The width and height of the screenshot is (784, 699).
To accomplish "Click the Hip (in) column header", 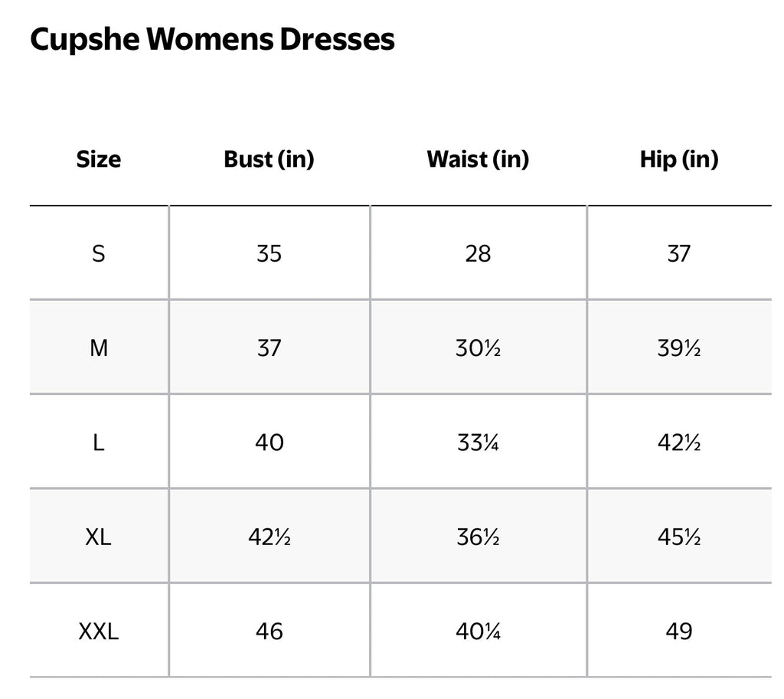I will (x=679, y=159).
